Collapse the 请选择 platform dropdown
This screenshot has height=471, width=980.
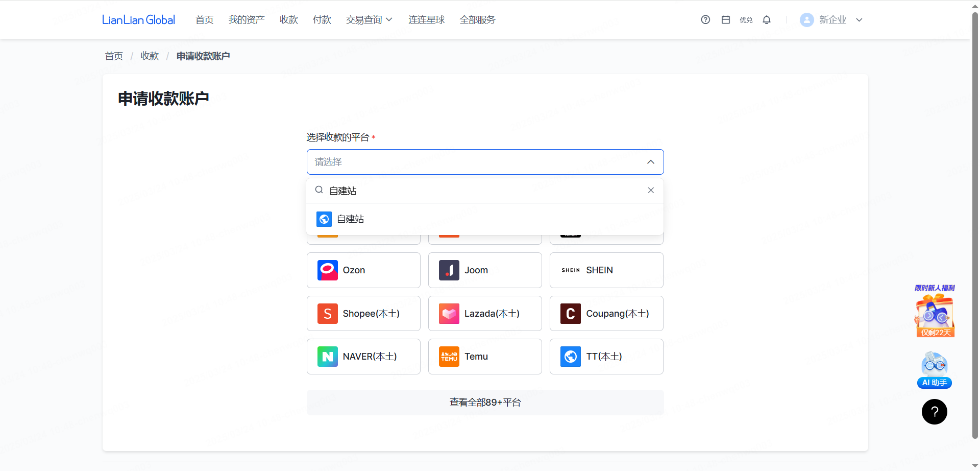651,162
